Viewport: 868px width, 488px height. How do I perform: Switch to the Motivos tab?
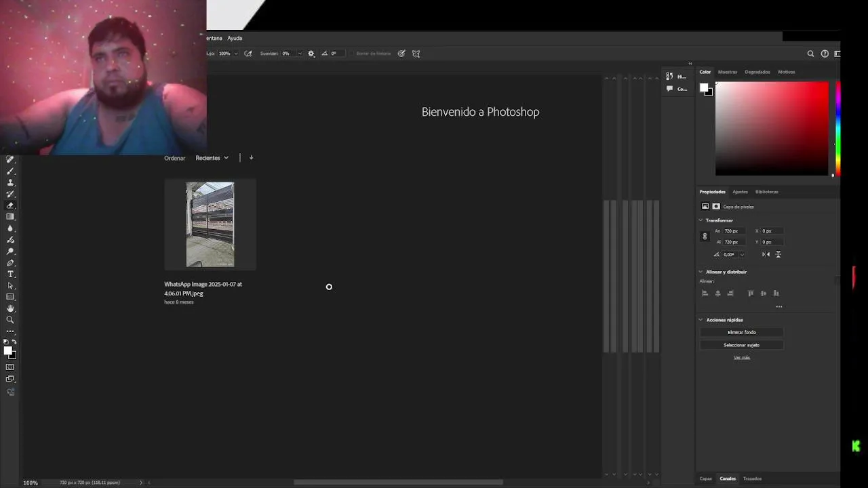[x=787, y=72]
